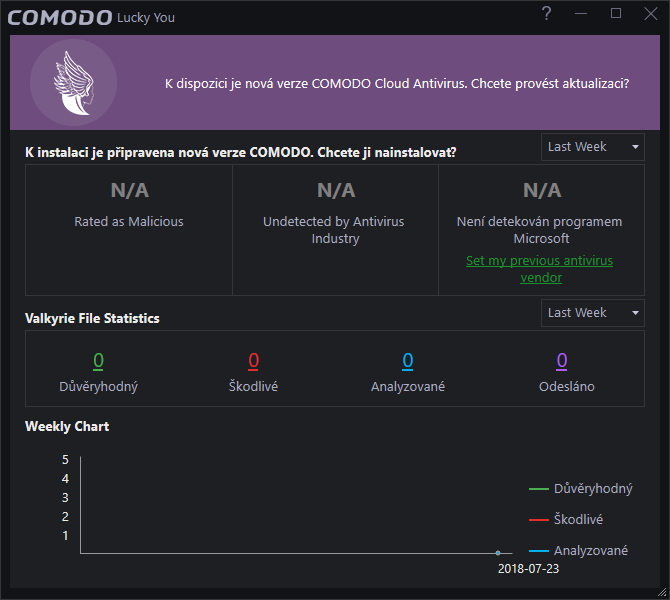This screenshot has height=600, width=670.
Task: Click the Rated as Malicious label
Action: tap(129, 222)
